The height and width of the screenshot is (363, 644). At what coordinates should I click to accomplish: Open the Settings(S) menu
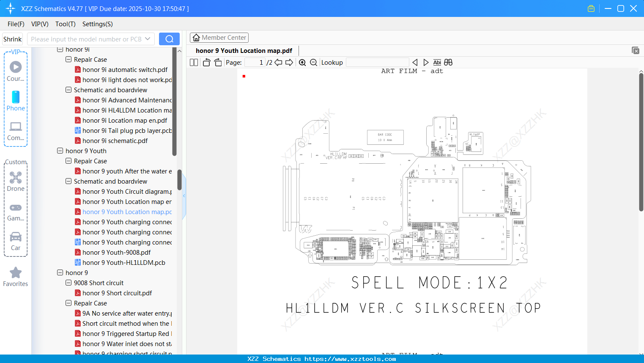98,24
